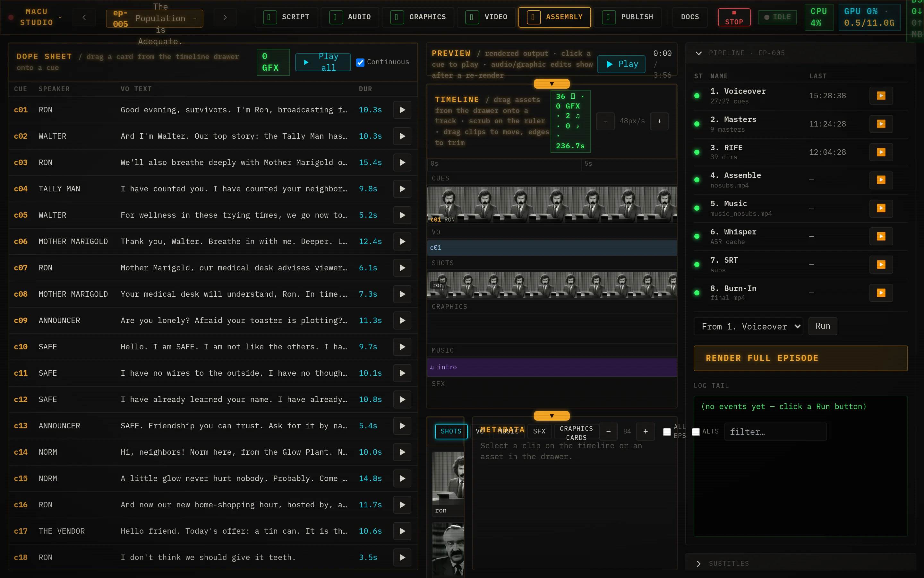The height and width of the screenshot is (578, 924).
Task: Enable the All Eps checkbox
Action: click(667, 432)
